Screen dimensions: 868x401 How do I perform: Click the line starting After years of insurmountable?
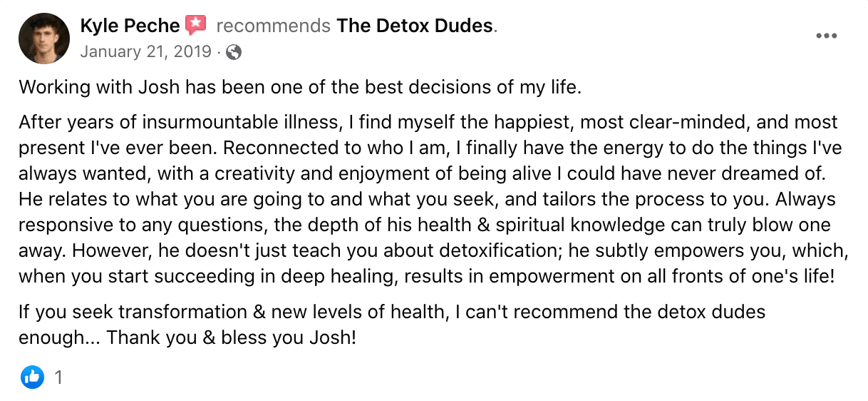point(428,122)
